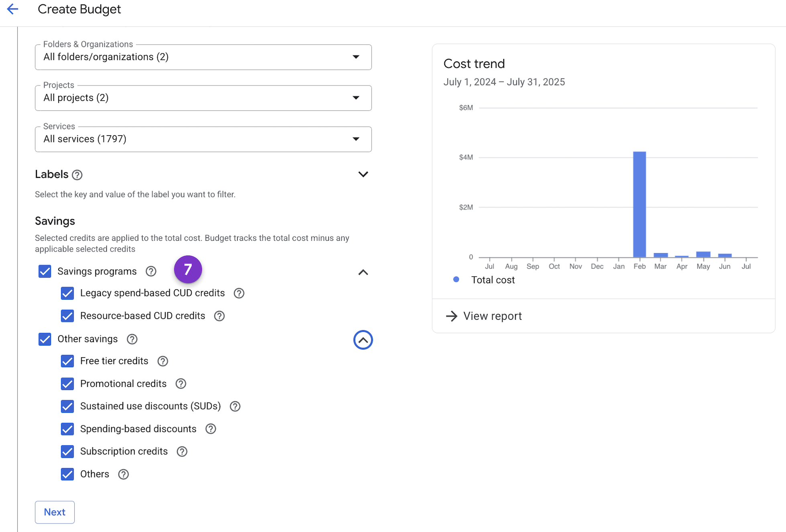The width and height of the screenshot is (786, 532).
Task: Click the Savings programs help icon
Action: pos(151,271)
